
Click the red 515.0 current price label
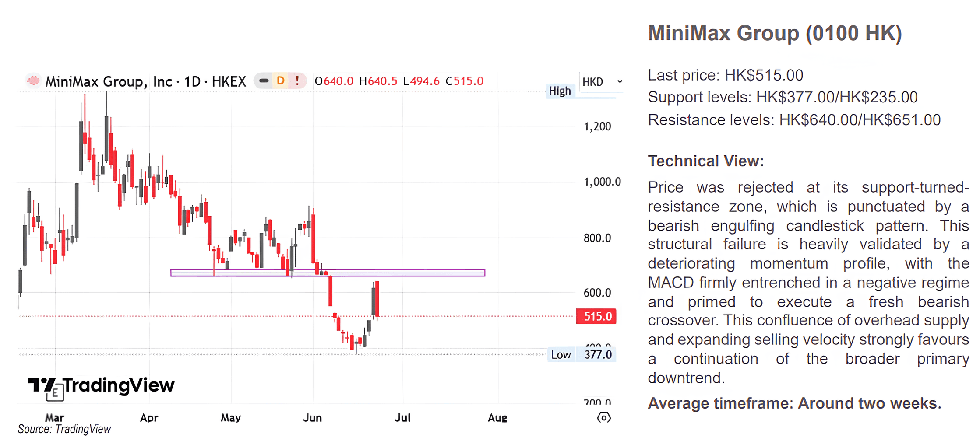coord(596,316)
